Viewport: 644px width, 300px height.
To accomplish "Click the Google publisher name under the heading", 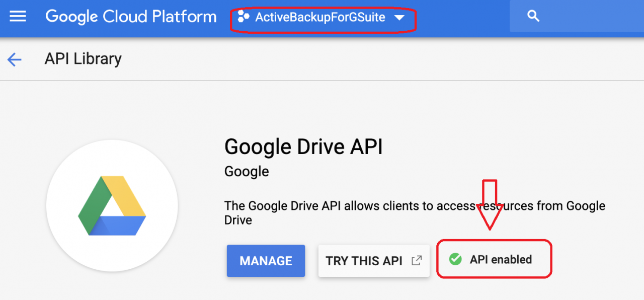I will (x=247, y=172).
